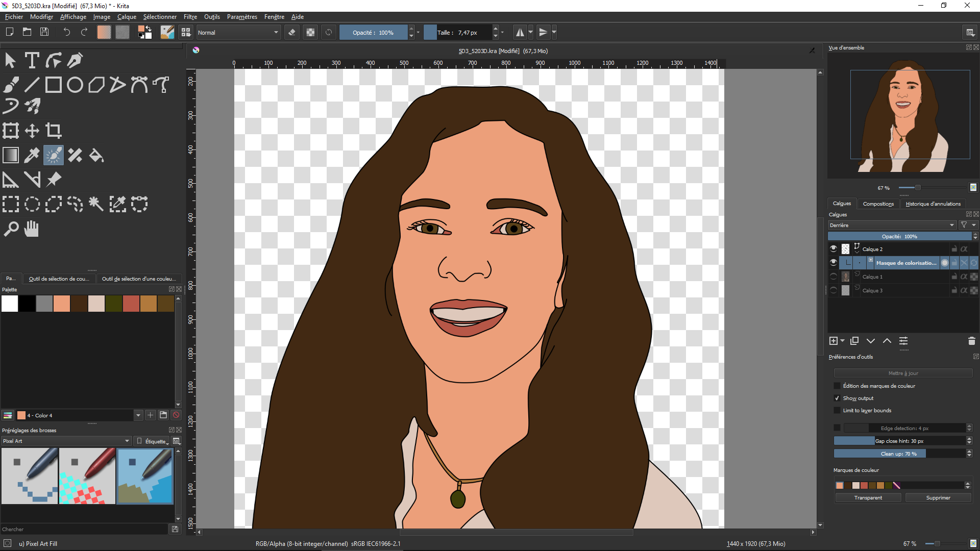980x551 pixels.
Task: Select the Assistant tool
Action: [x=11, y=180]
